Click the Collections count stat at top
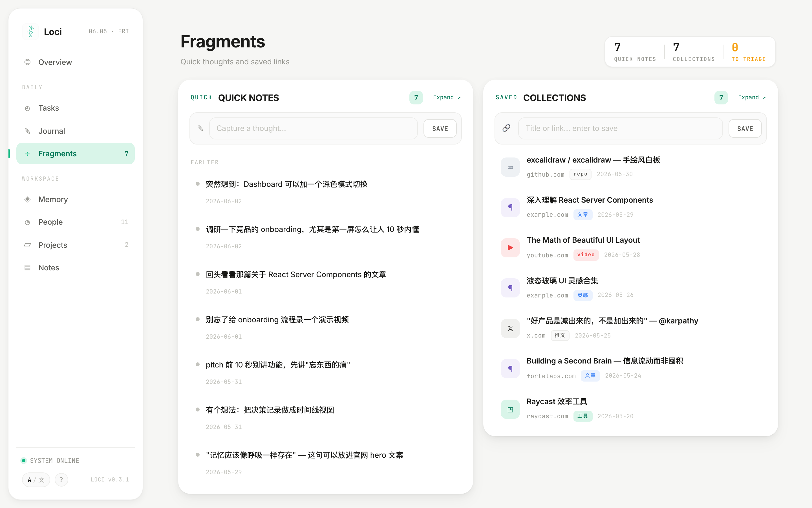 [694, 52]
